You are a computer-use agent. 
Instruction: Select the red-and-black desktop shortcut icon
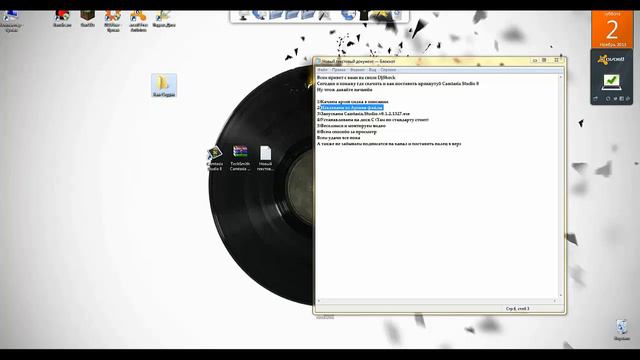tap(62, 19)
